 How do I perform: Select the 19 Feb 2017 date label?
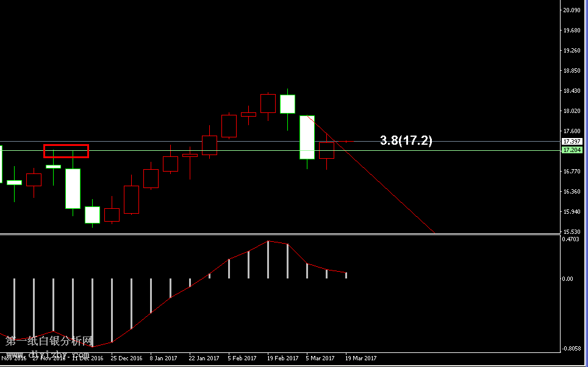point(283,358)
